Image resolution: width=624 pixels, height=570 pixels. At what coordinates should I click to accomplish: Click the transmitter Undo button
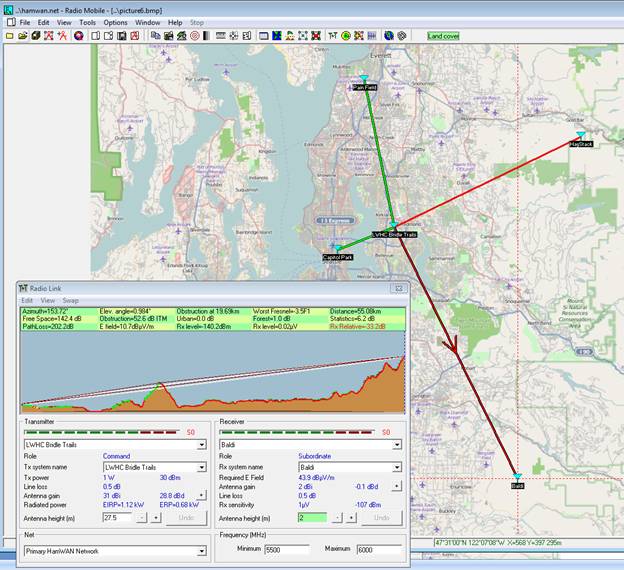click(186, 518)
